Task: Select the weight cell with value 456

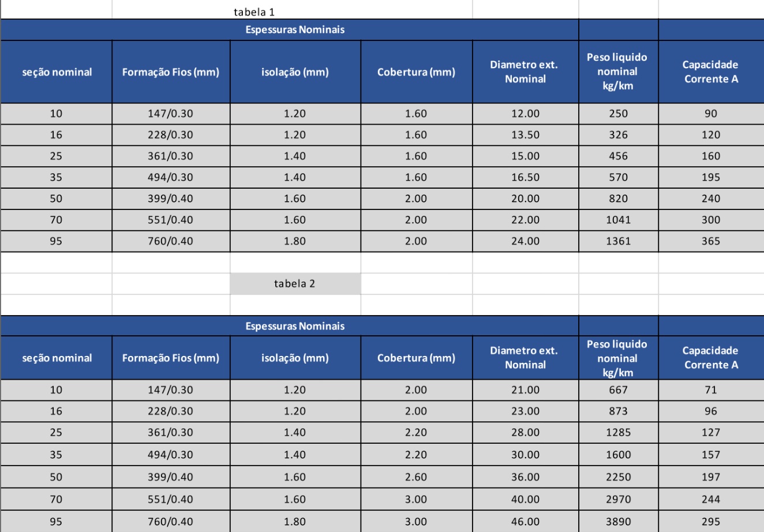Action: [x=618, y=156]
